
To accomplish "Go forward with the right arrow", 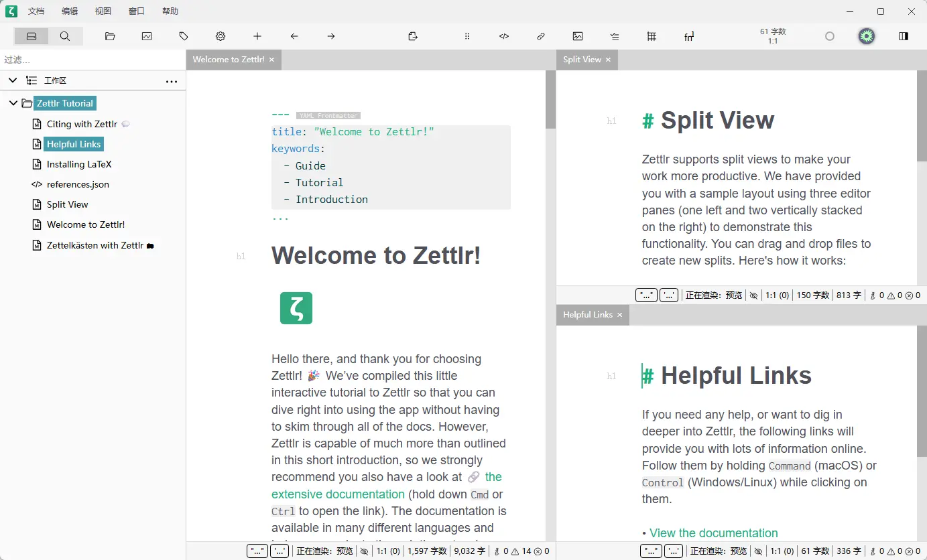I will (331, 36).
